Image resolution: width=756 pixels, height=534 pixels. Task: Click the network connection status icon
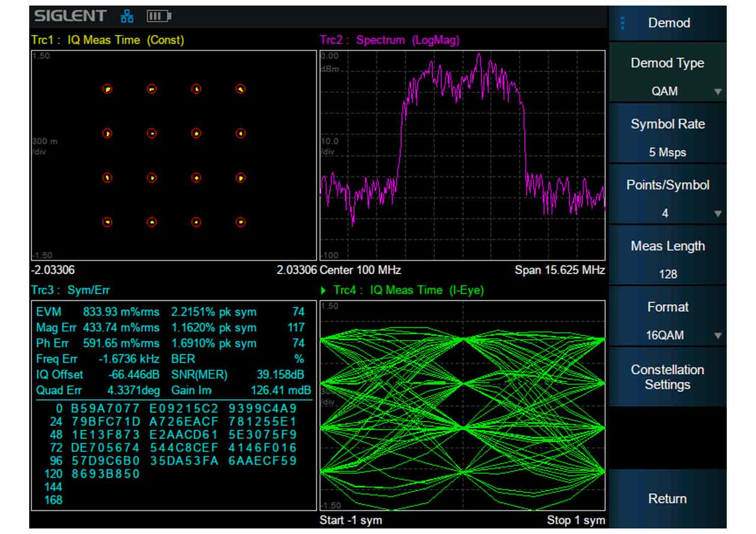pyautogui.click(x=127, y=17)
